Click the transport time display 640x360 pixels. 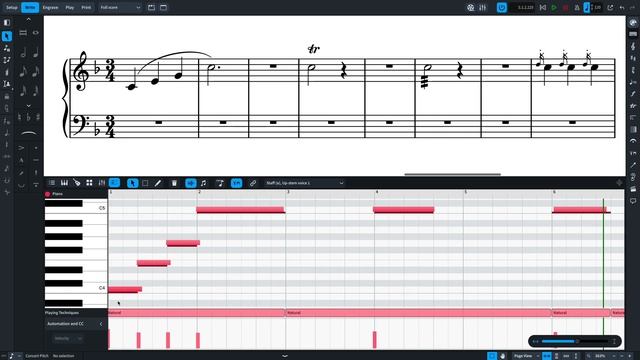point(523,7)
